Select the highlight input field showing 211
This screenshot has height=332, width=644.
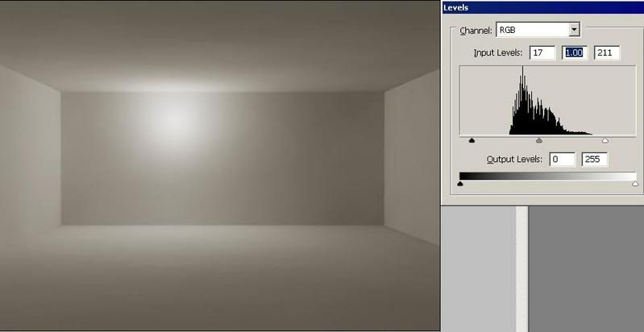coord(606,53)
